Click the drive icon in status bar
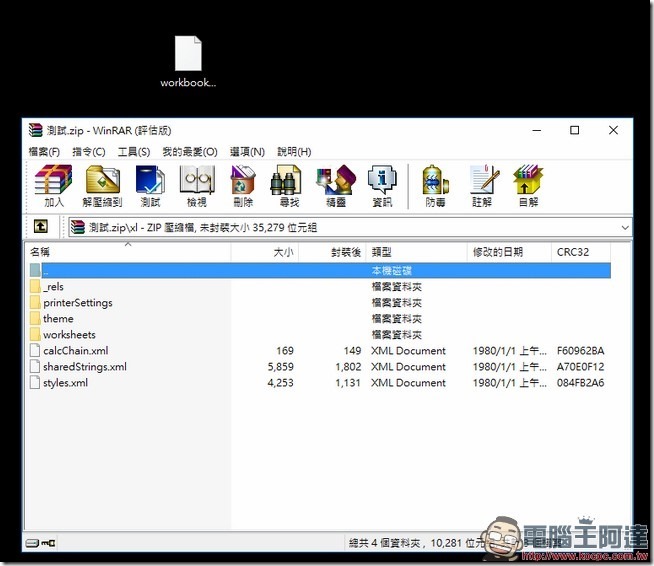This screenshot has width=654, height=566. pyautogui.click(x=33, y=543)
